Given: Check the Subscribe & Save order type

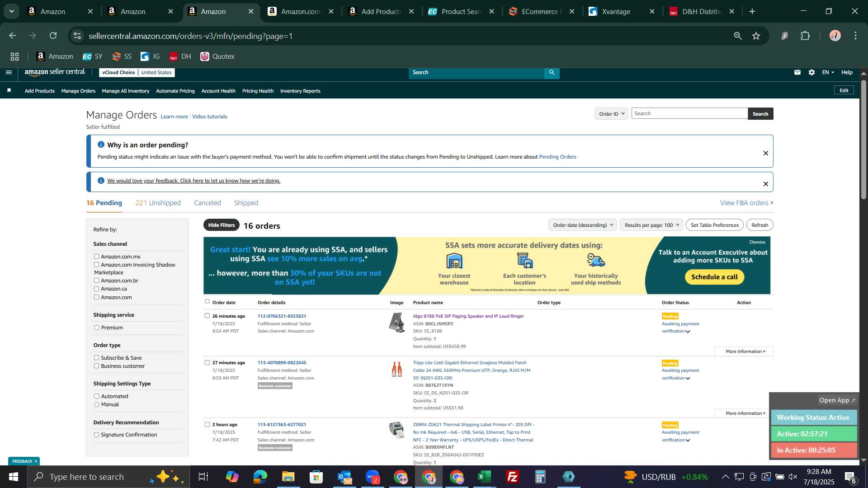Looking at the screenshot, I should click(96, 358).
